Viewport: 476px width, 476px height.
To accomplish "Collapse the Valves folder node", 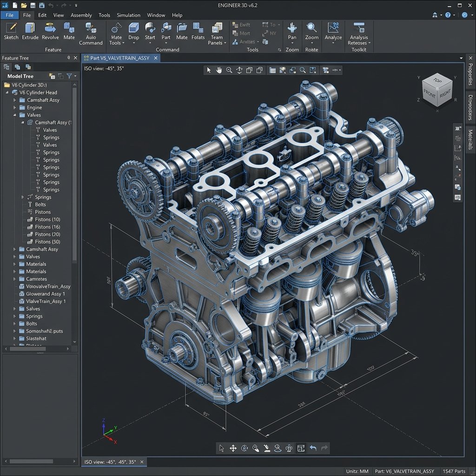I will (14, 115).
